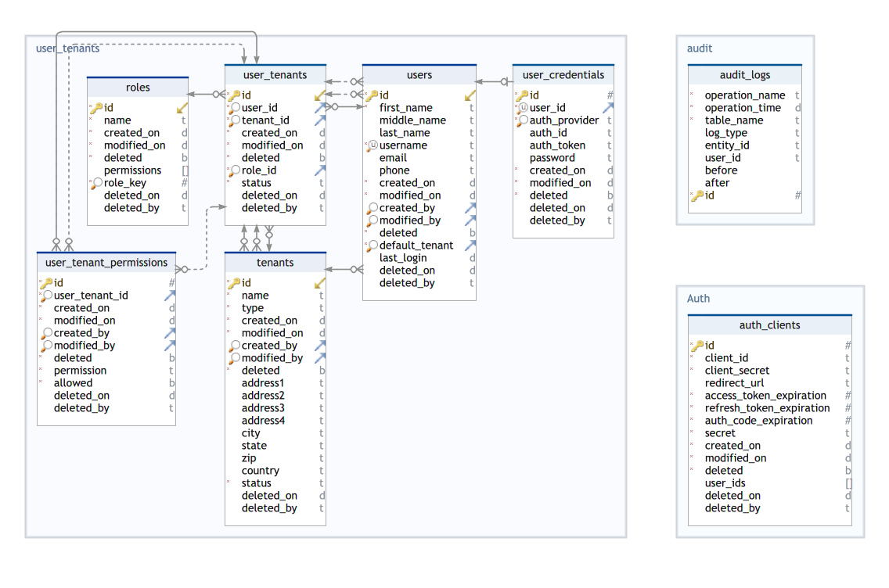Click the key icon beside auth_clients id
The height and width of the screenshot is (588, 889).
click(698, 345)
